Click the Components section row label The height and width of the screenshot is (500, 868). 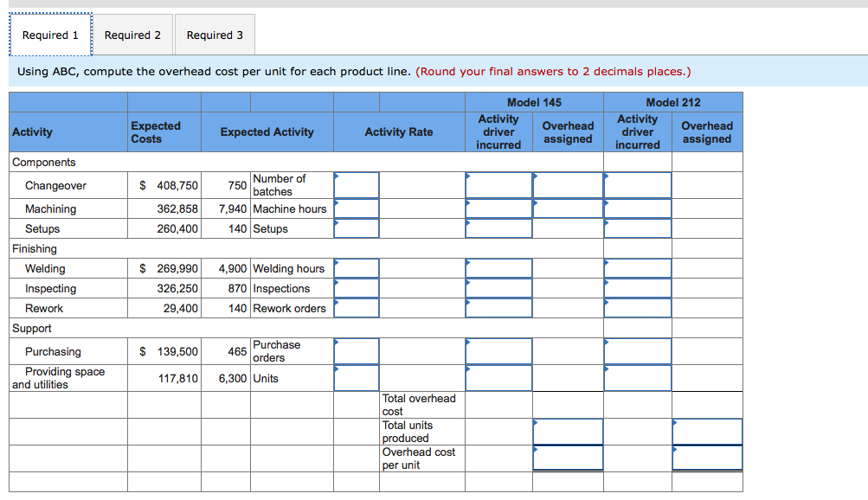(x=44, y=162)
